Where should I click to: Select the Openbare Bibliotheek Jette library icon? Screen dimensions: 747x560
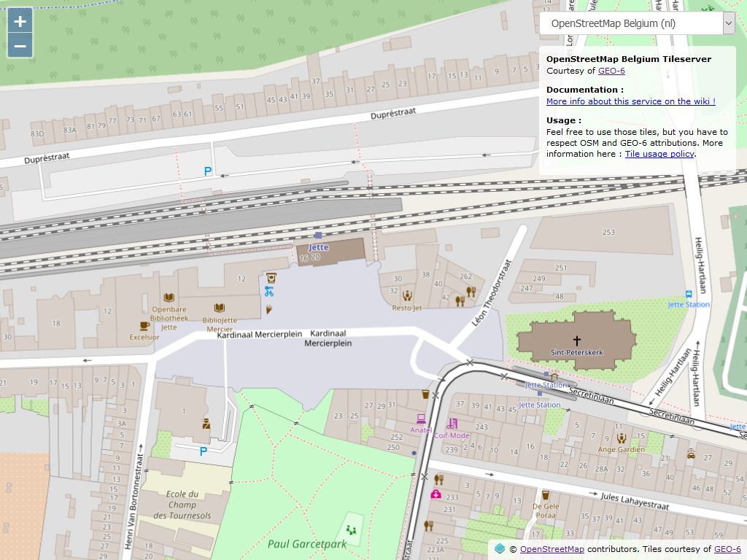(x=169, y=297)
